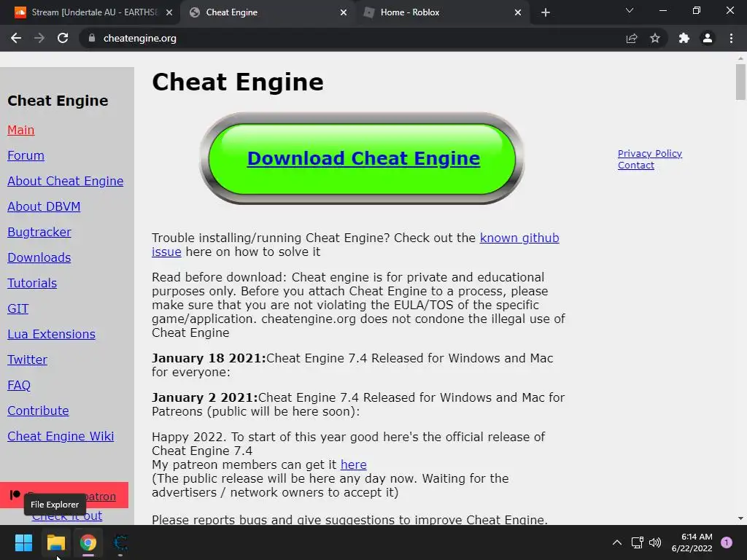Go back using the browser back arrow
Image resolution: width=747 pixels, height=560 pixels.
tap(16, 38)
